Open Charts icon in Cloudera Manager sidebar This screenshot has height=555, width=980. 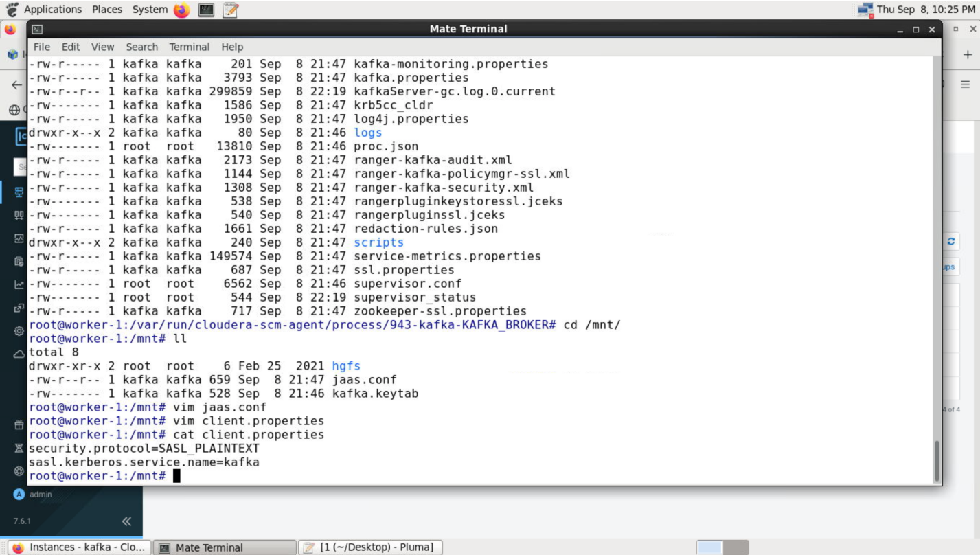(19, 284)
